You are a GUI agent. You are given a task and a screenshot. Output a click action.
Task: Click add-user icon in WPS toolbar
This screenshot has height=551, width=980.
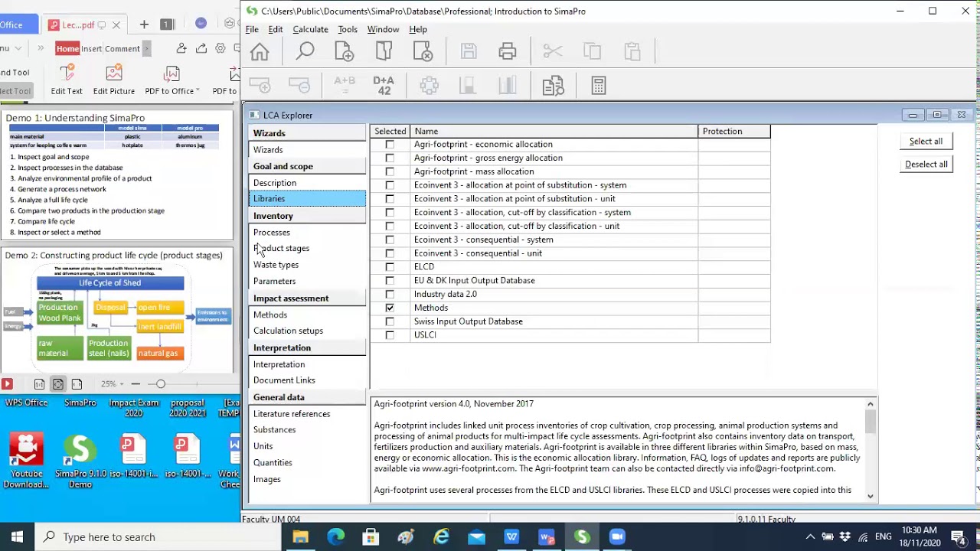coord(181,48)
